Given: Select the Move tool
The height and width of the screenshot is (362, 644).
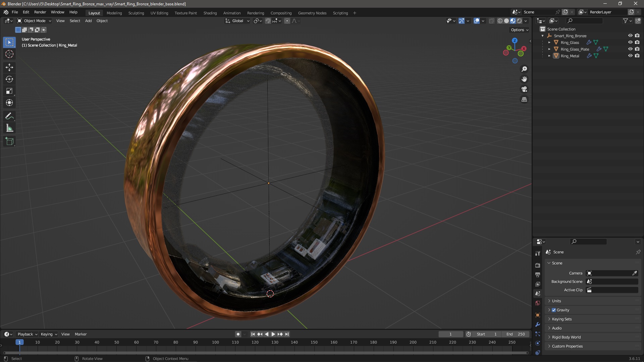Looking at the screenshot, I should 9,67.
